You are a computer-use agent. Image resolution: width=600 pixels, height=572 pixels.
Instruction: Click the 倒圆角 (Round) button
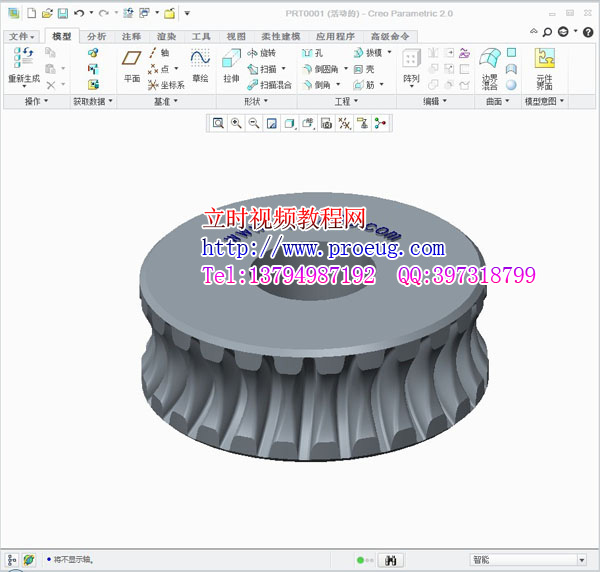pos(321,69)
